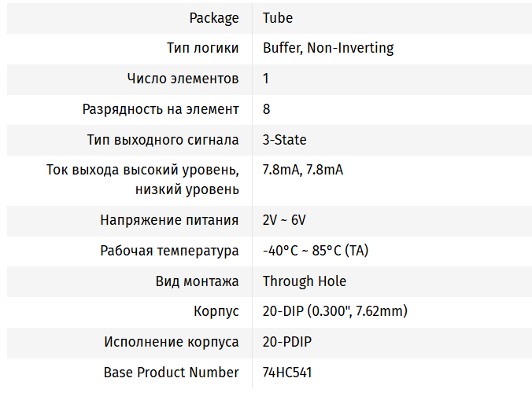Click the "Напряжение питания" label
This screenshot has width=532, height=393.
point(169,220)
